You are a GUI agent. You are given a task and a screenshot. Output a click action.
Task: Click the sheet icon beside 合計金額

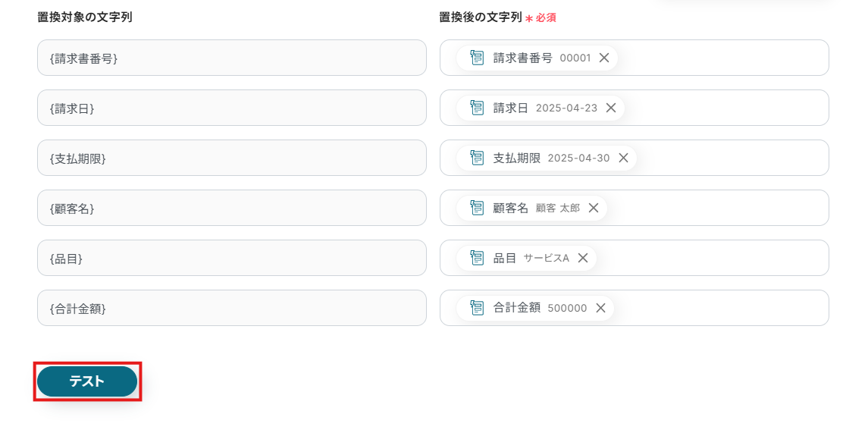click(477, 307)
